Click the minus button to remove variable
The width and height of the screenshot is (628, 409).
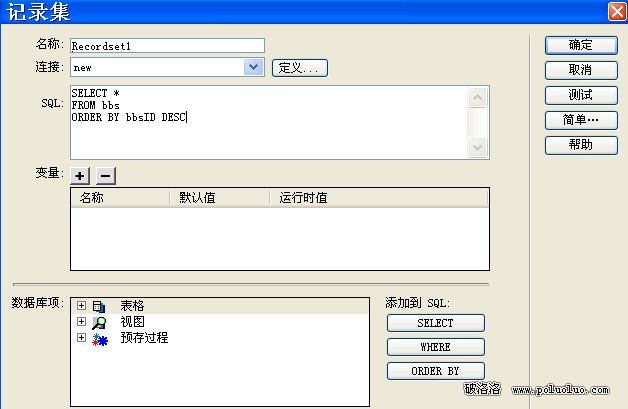click(x=105, y=175)
